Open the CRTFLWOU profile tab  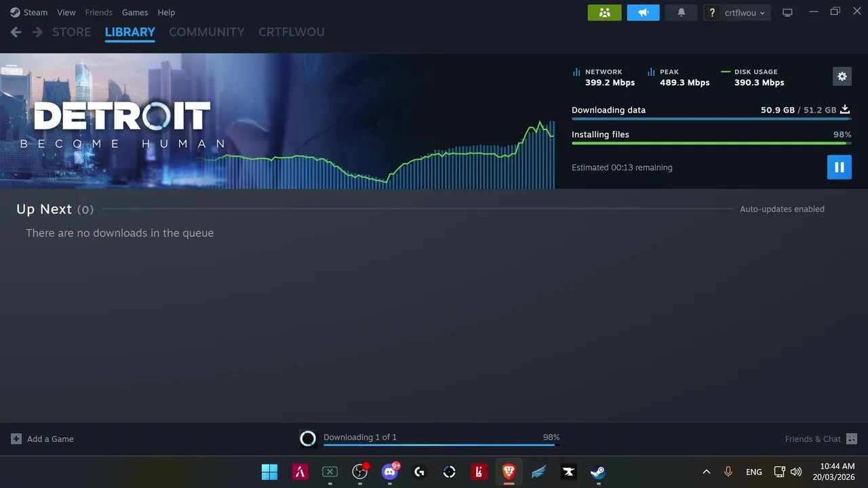292,32
